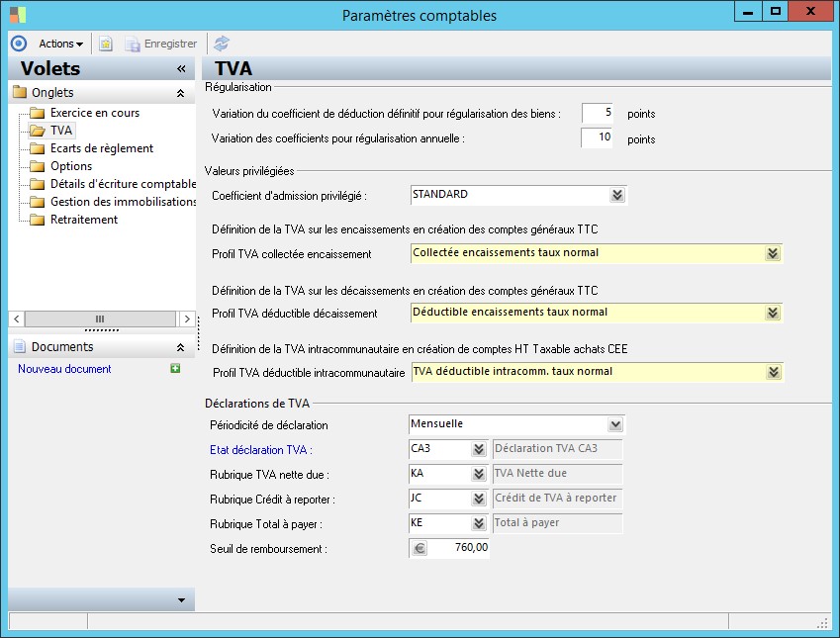Viewport: 840px width, 638px height.
Task: Open the Actions dropdown menu
Action: click(60, 44)
